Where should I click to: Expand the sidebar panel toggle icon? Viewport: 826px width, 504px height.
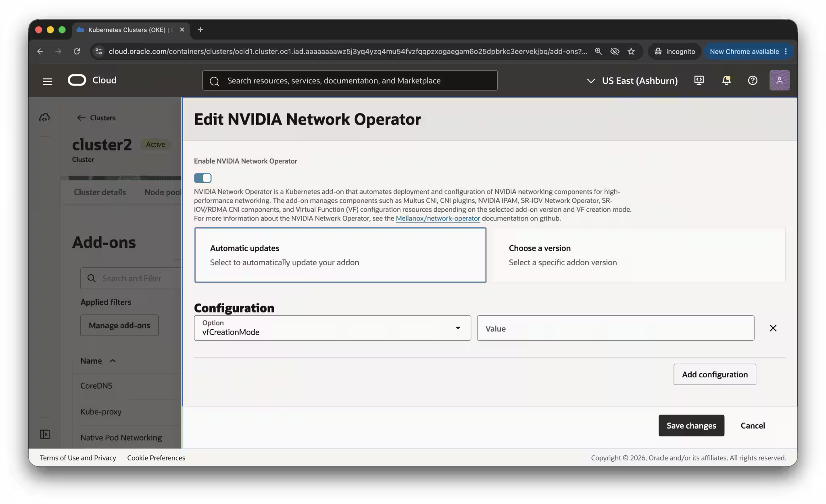45,434
